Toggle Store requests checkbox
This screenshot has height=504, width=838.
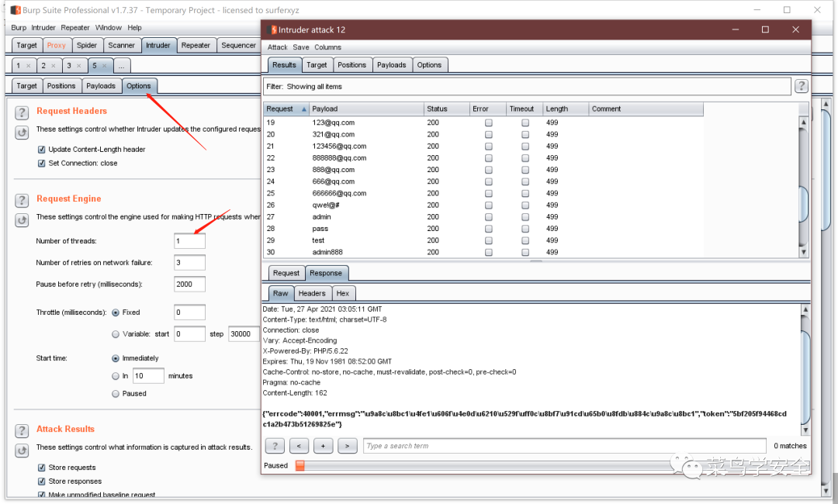(41, 468)
